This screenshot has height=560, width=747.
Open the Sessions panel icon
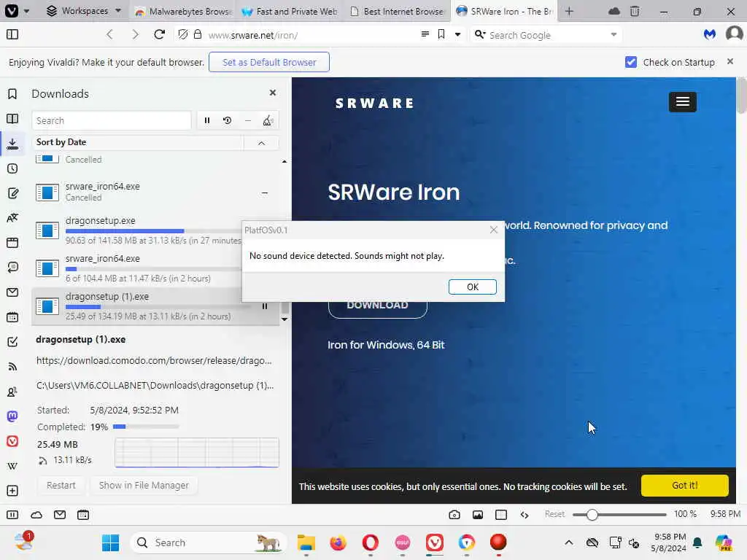[12, 267]
